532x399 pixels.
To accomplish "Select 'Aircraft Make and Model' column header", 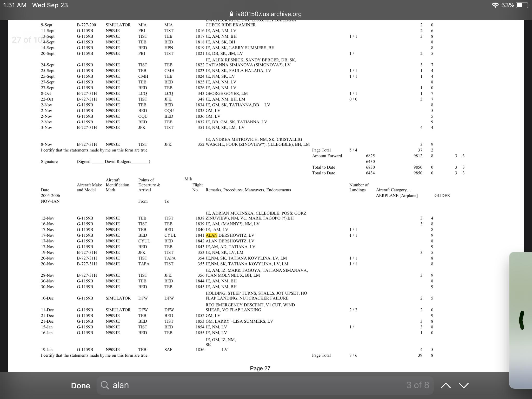I will (89, 187).
